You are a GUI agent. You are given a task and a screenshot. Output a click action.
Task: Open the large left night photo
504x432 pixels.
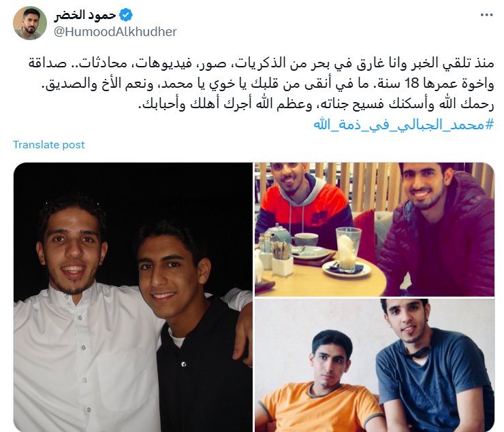(x=133, y=297)
